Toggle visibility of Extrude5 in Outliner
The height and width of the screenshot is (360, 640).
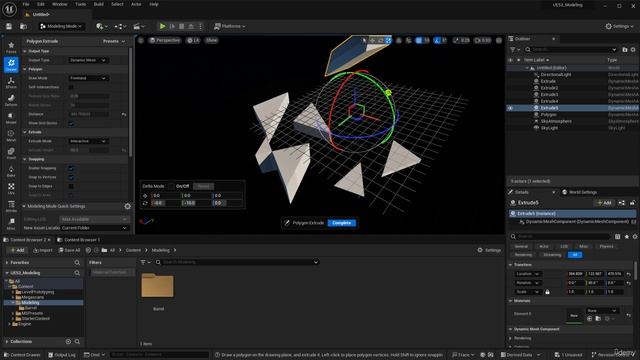click(510, 108)
